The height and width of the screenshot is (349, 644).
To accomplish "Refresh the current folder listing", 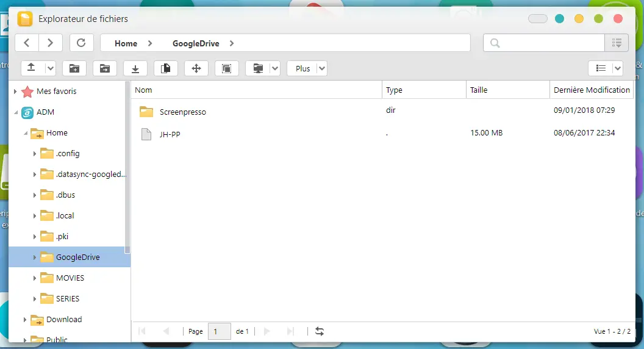I will [x=81, y=43].
